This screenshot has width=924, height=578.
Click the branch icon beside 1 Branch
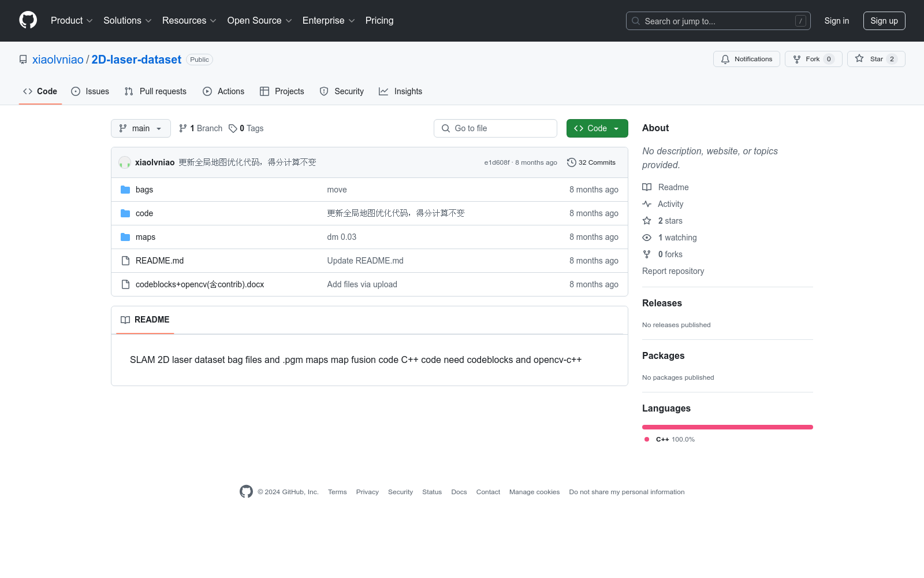(183, 128)
